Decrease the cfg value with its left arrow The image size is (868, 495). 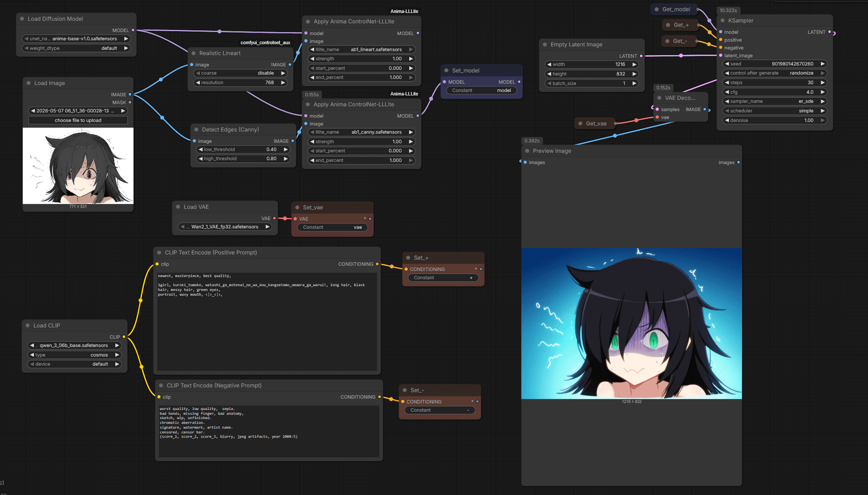coord(727,92)
